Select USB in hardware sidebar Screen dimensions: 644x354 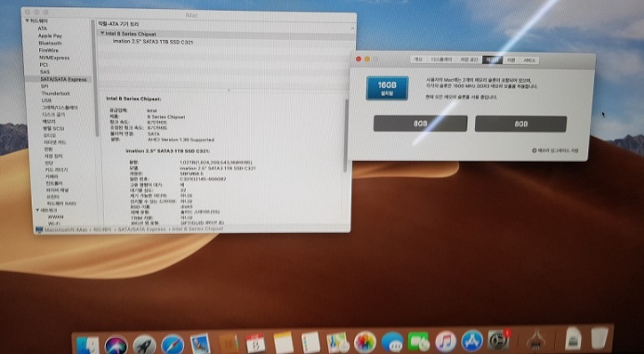click(x=46, y=100)
